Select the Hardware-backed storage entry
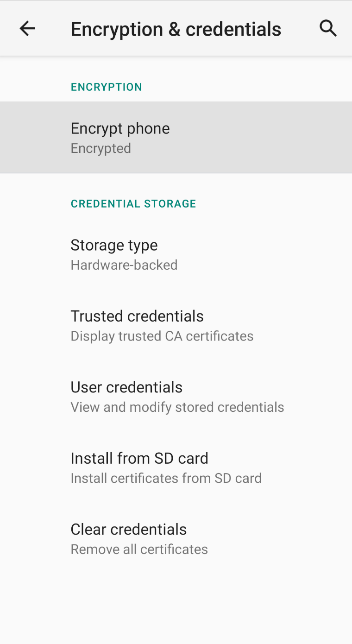352x644 pixels. [x=124, y=265]
